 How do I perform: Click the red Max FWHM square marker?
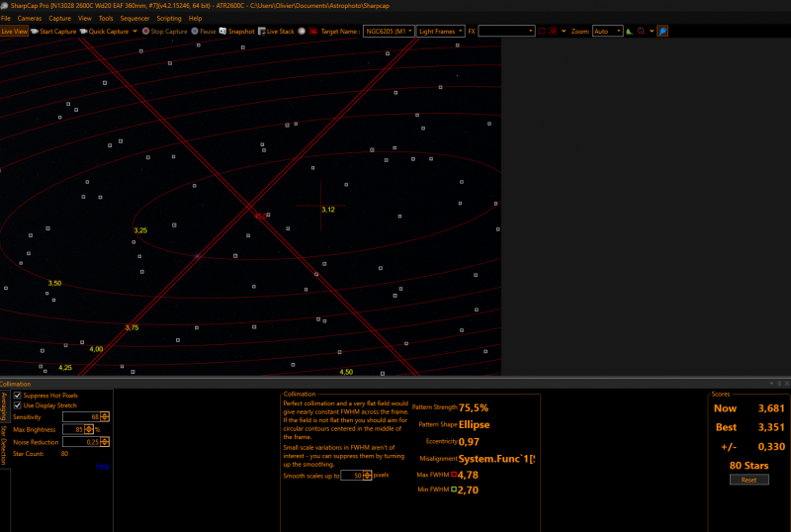click(x=454, y=474)
